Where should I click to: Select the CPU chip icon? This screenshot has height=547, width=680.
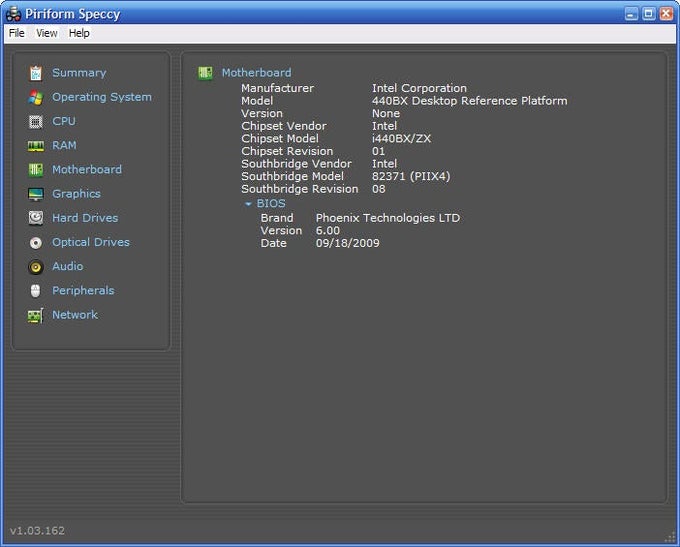[x=36, y=121]
